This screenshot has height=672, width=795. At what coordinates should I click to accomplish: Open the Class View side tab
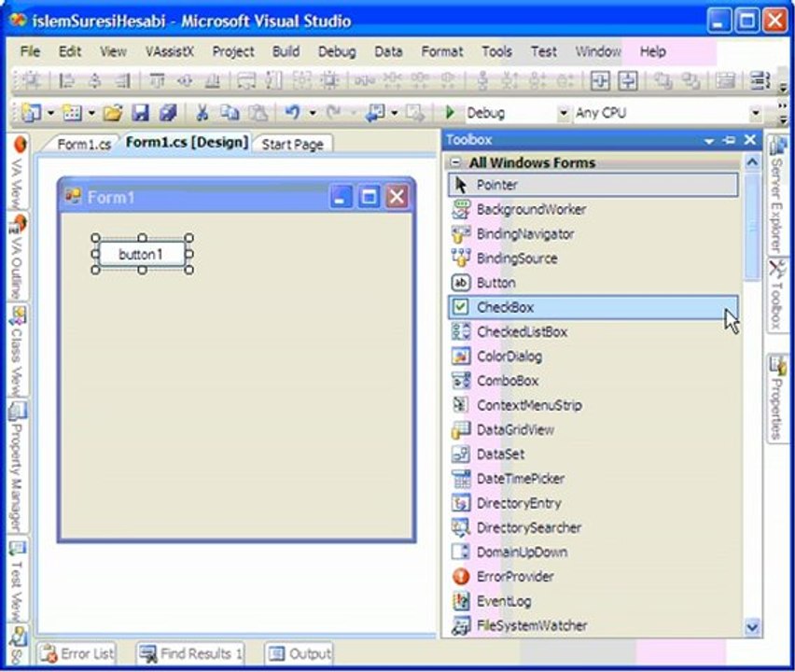17,351
